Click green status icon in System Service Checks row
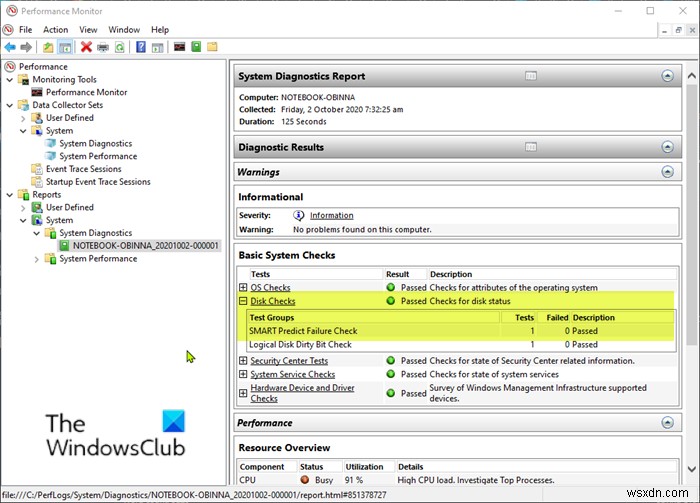700x503 pixels. click(391, 374)
